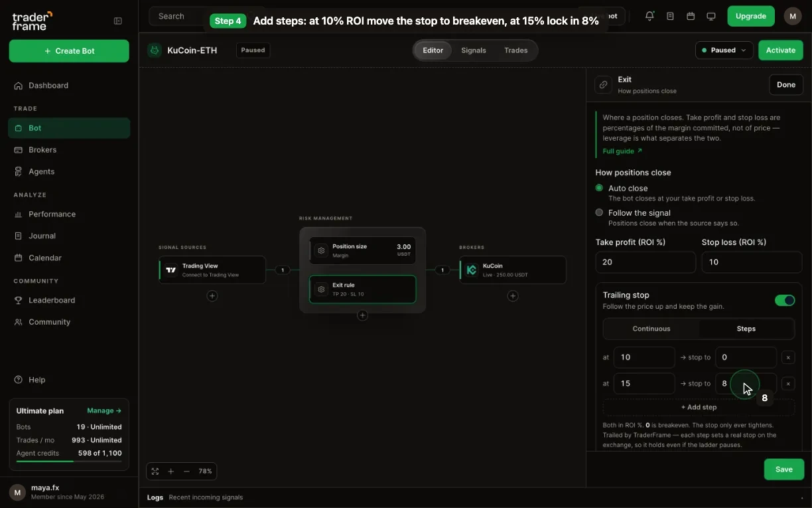812x508 pixels.
Task: Click the KuCoin-ETH bot avatar icon
Action: click(155, 50)
